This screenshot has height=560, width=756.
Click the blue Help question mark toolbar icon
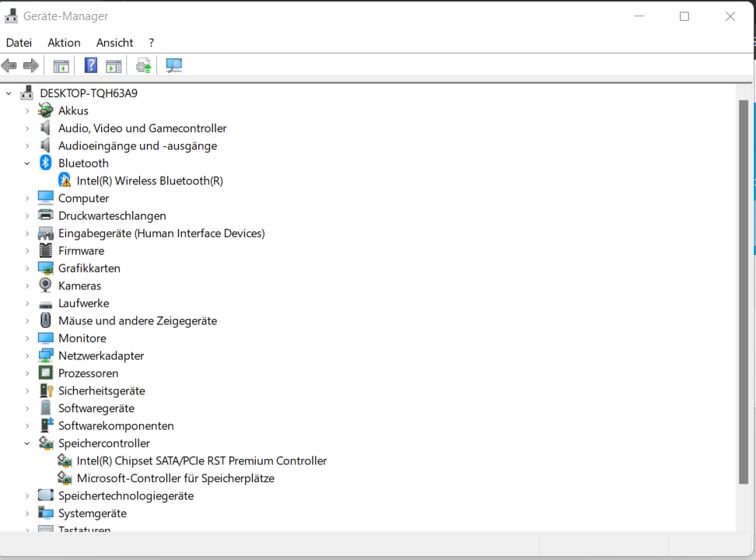tap(91, 66)
